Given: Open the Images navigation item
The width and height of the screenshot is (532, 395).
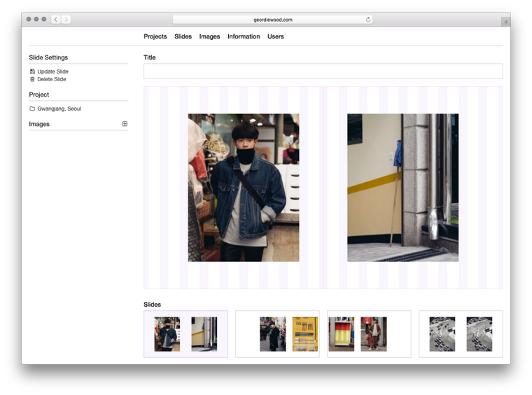Looking at the screenshot, I should 209,36.
